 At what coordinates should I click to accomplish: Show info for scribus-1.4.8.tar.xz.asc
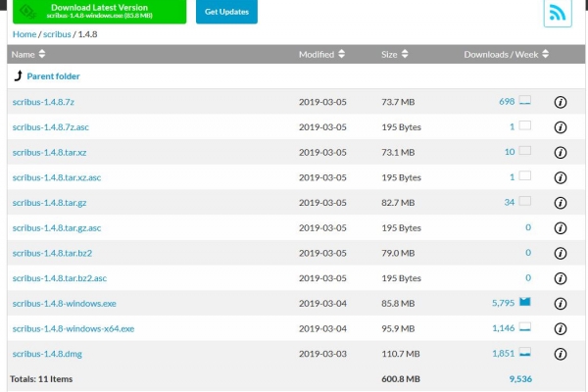(561, 177)
